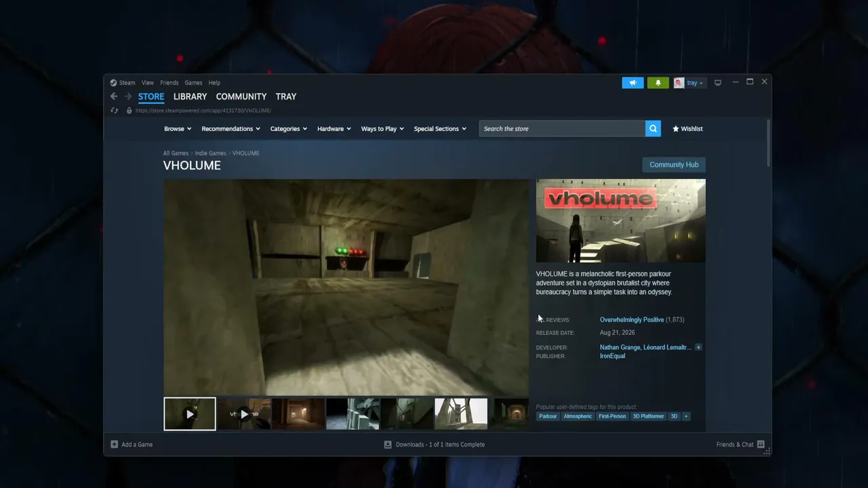Open the Special Sections dropdown
The width and height of the screenshot is (868, 488).
[440, 129]
